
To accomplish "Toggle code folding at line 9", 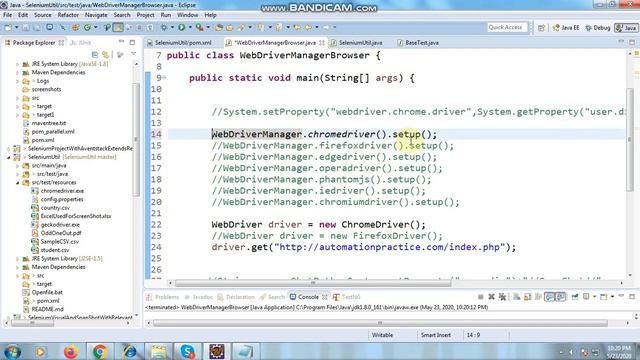I will [x=164, y=78].
